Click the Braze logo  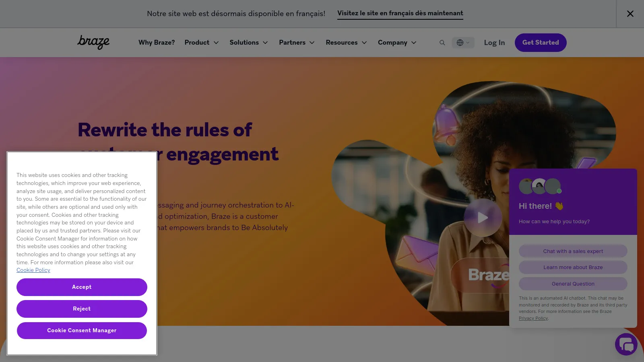click(93, 42)
